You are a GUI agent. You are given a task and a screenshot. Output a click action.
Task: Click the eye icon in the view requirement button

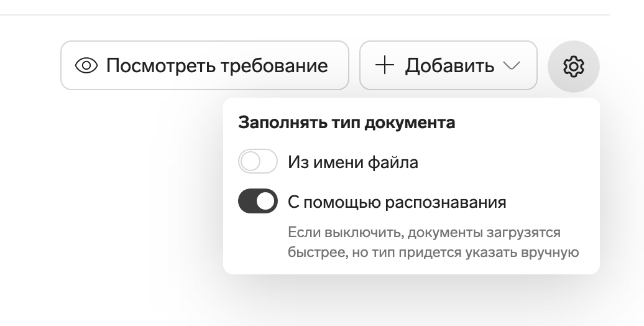(x=87, y=65)
